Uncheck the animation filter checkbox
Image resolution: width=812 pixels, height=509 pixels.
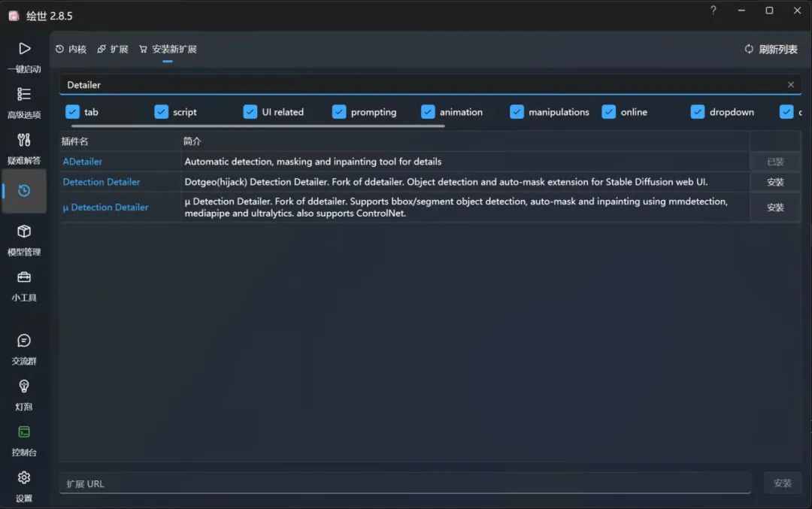click(x=428, y=112)
